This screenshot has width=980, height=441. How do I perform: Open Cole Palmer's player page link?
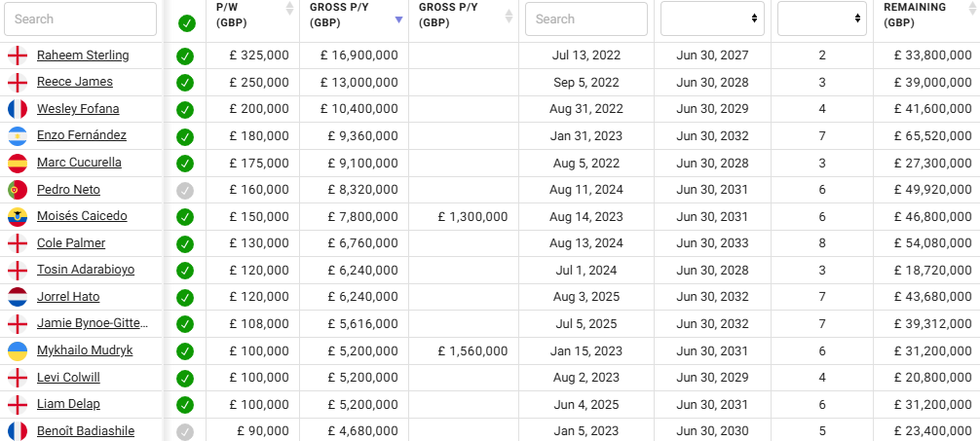tap(71, 243)
